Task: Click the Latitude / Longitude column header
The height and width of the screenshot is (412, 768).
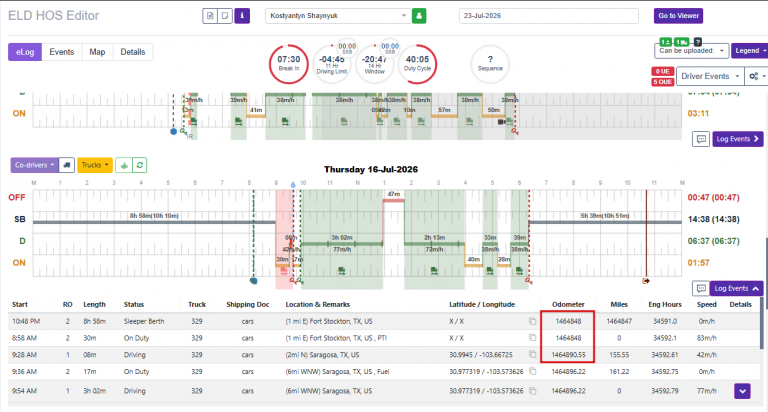Action: pos(482,304)
